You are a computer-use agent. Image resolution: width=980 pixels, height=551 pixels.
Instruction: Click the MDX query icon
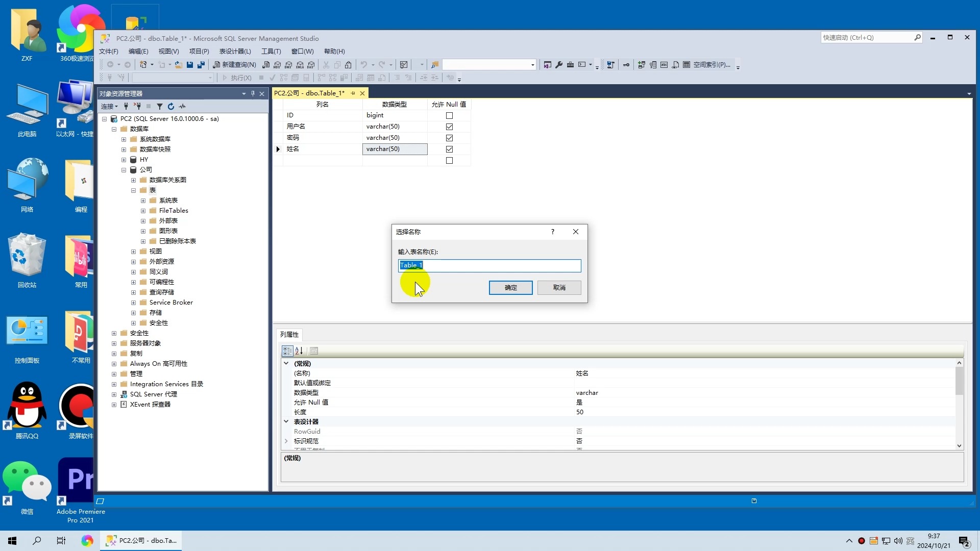[x=277, y=65]
